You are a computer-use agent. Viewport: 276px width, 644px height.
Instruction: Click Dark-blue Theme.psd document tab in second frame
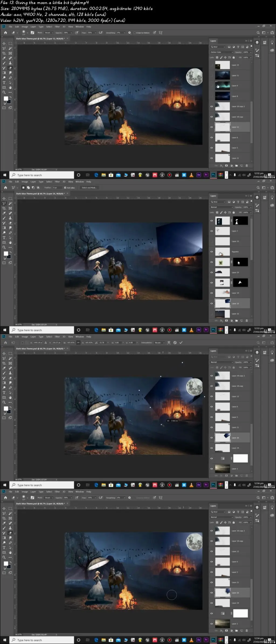40,194
